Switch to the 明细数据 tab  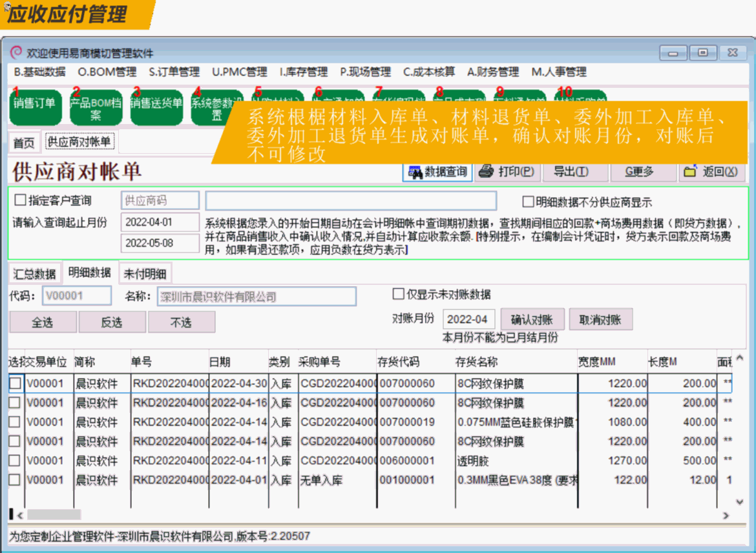pos(90,273)
